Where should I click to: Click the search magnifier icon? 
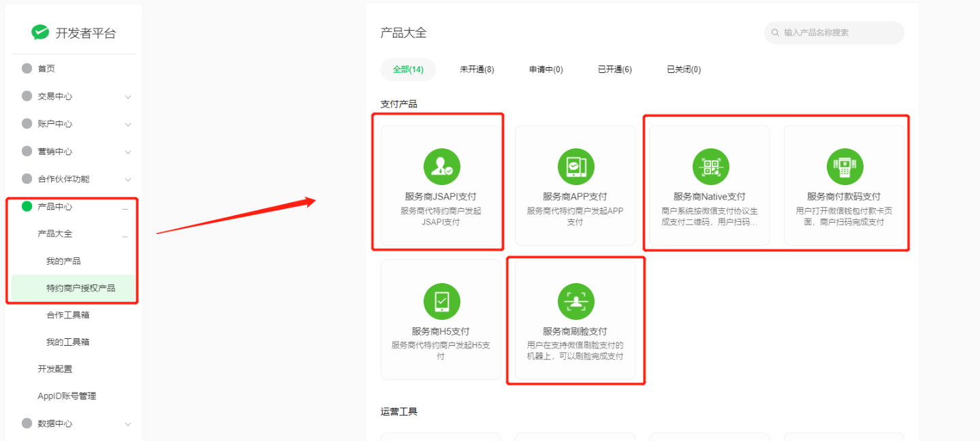tap(775, 33)
